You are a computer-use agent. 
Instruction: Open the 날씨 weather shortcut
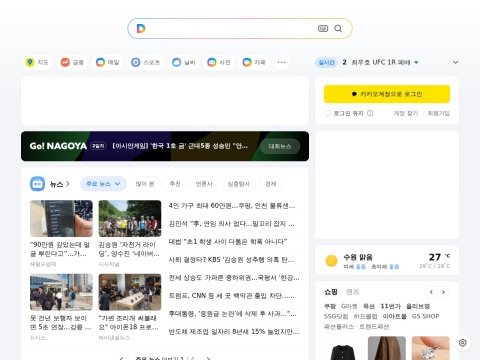pos(184,62)
